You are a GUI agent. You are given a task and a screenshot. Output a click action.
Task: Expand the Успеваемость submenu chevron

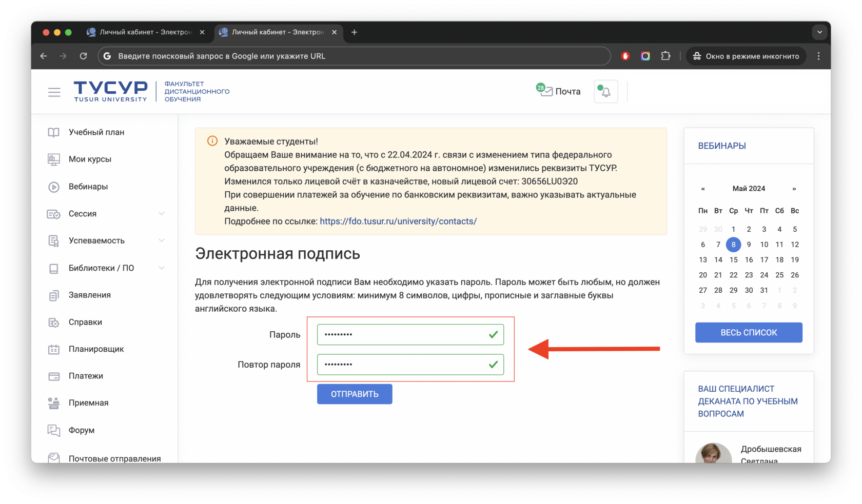coord(162,240)
